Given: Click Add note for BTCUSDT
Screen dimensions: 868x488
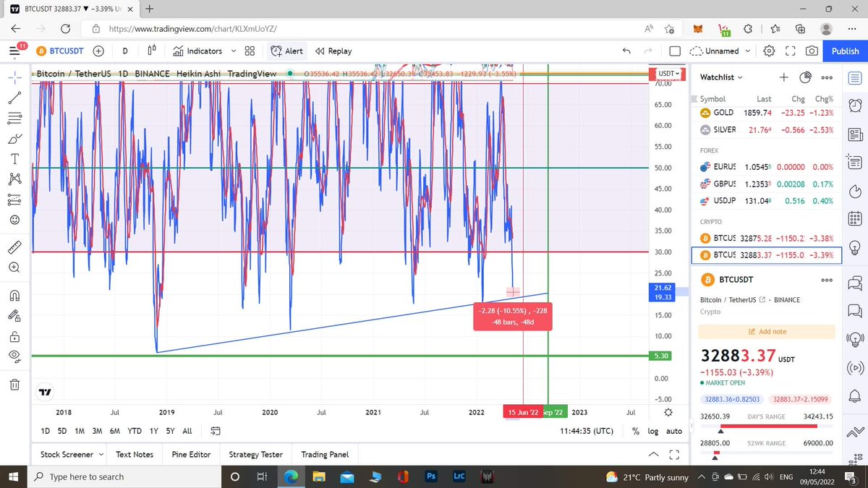Looking at the screenshot, I should pos(766,332).
